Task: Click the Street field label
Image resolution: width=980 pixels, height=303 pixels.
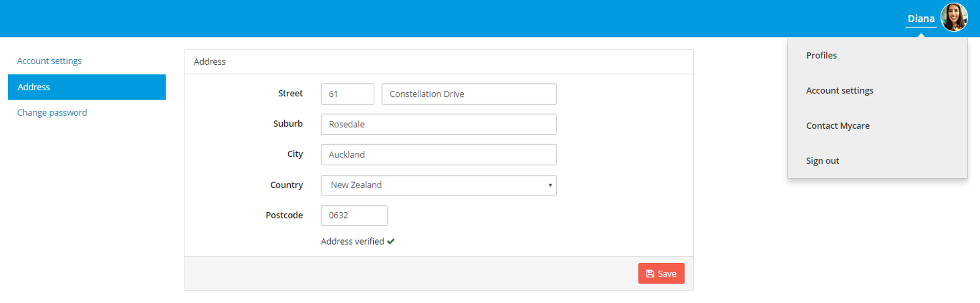Action: [x=290, y=93]
